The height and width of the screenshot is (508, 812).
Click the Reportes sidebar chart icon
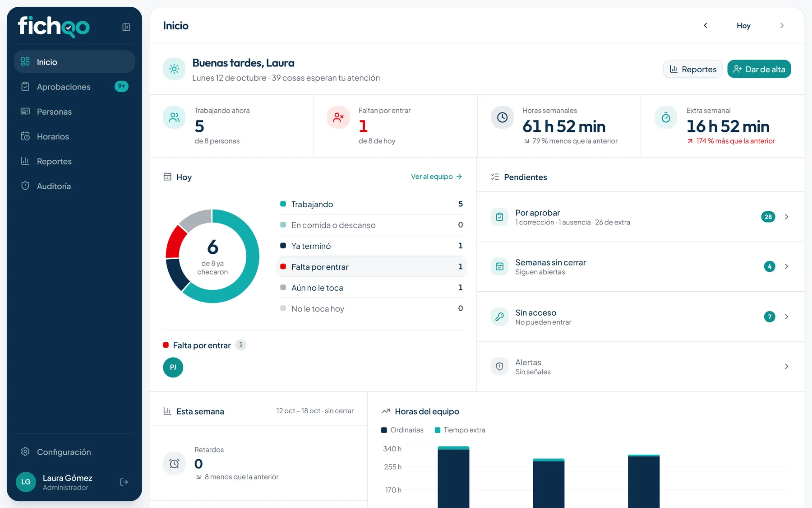25,161
